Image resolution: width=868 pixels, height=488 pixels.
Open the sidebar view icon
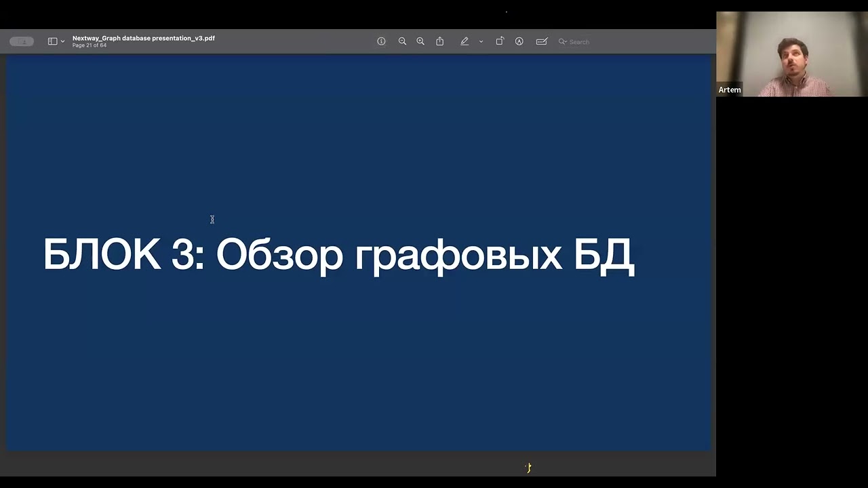pos(52,41)
